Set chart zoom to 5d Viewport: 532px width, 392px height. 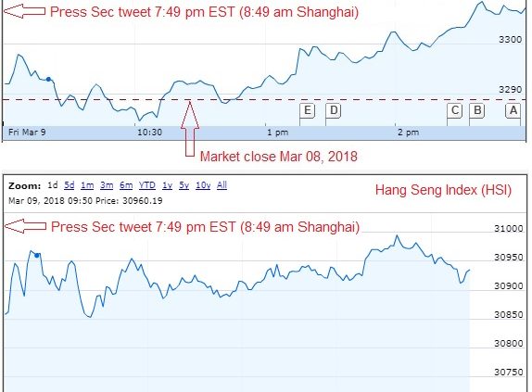(70, 185)
